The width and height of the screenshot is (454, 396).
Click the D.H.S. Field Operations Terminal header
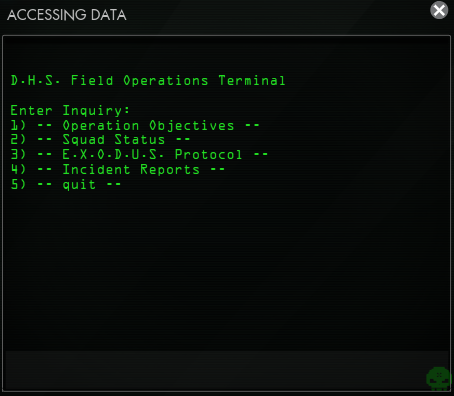point(148,80)
